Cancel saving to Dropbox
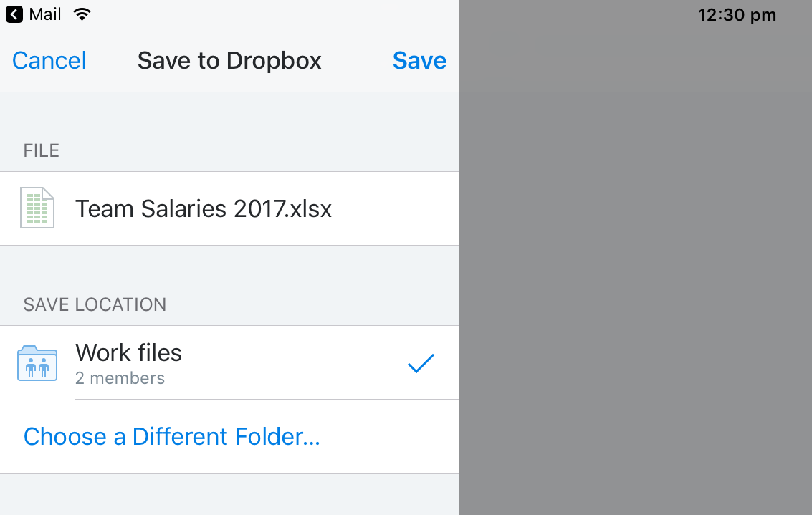 click(49, 61)
